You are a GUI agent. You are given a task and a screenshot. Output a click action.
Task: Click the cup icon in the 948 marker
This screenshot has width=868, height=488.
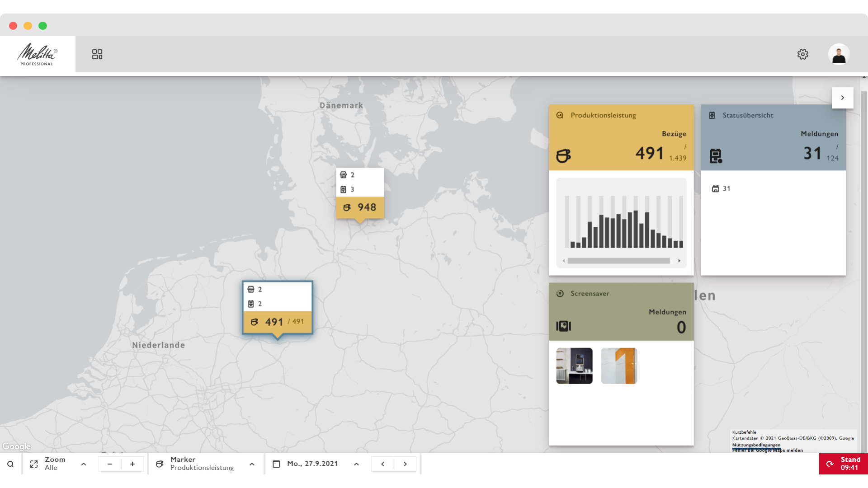(x=347, y=207)
